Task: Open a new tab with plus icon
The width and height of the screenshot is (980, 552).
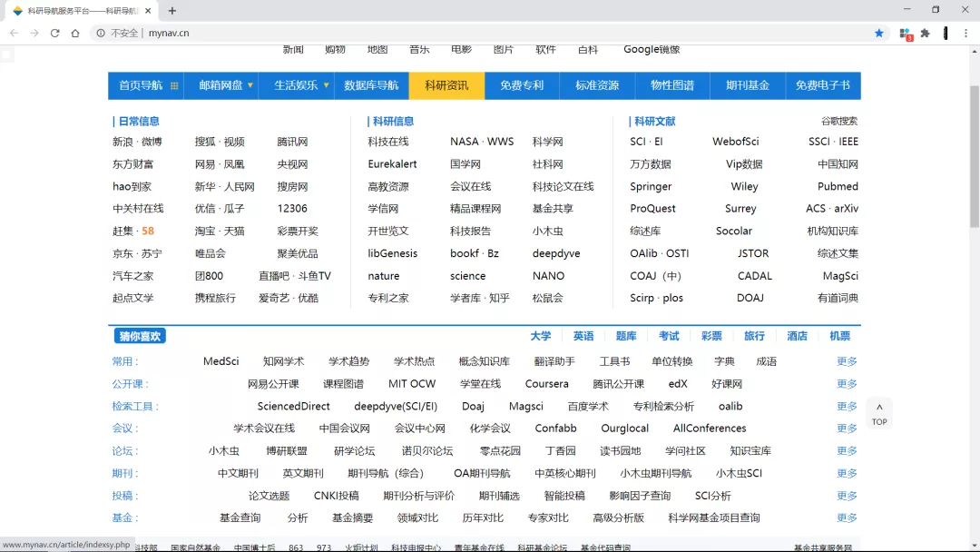Action: pos(171,11)
